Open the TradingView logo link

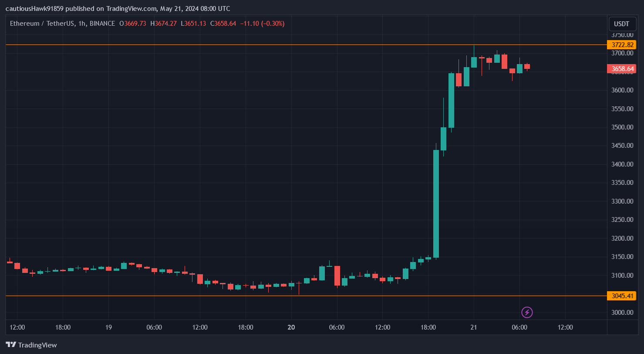[x=31, y=345]
